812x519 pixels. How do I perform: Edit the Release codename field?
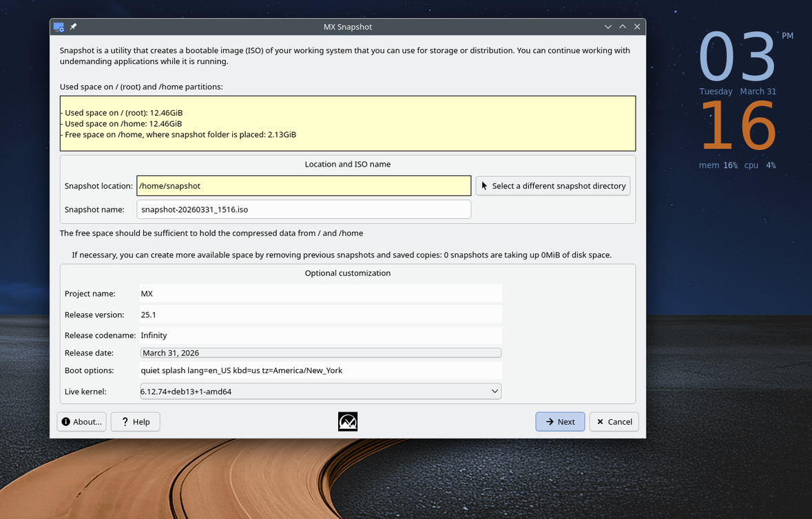[x=320, y=335]
